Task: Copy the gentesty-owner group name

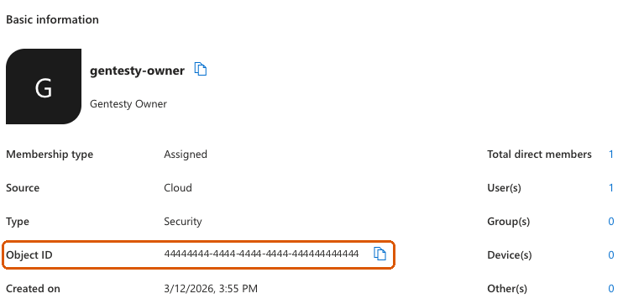Action: (201, 70)
